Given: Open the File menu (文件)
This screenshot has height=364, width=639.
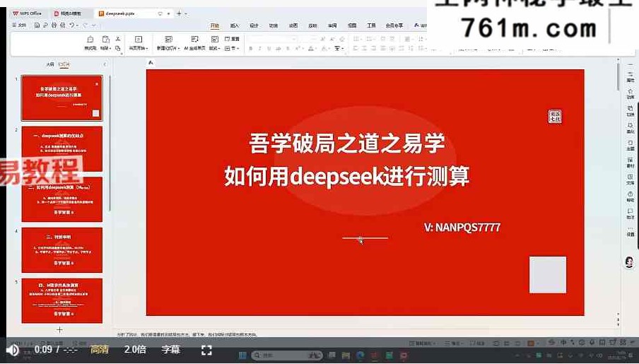Looking at the screenshot, I should click(19, 25).
